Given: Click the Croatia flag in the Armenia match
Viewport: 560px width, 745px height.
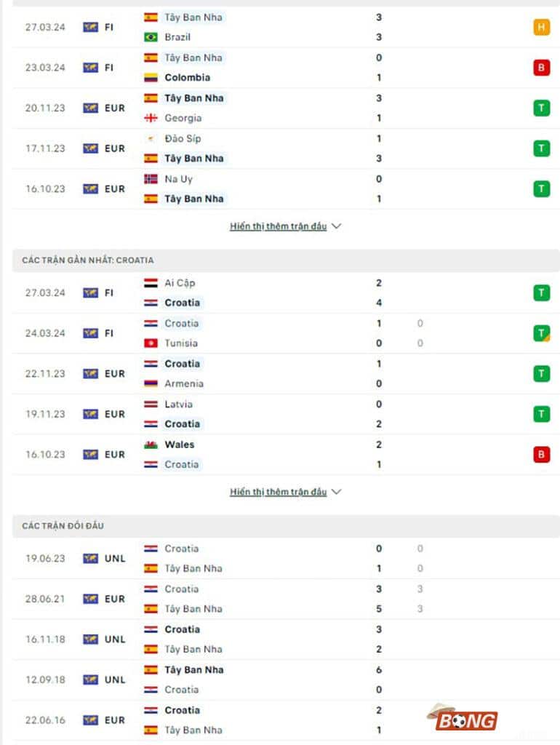Looking at the screenshot, I should [149, 364].
